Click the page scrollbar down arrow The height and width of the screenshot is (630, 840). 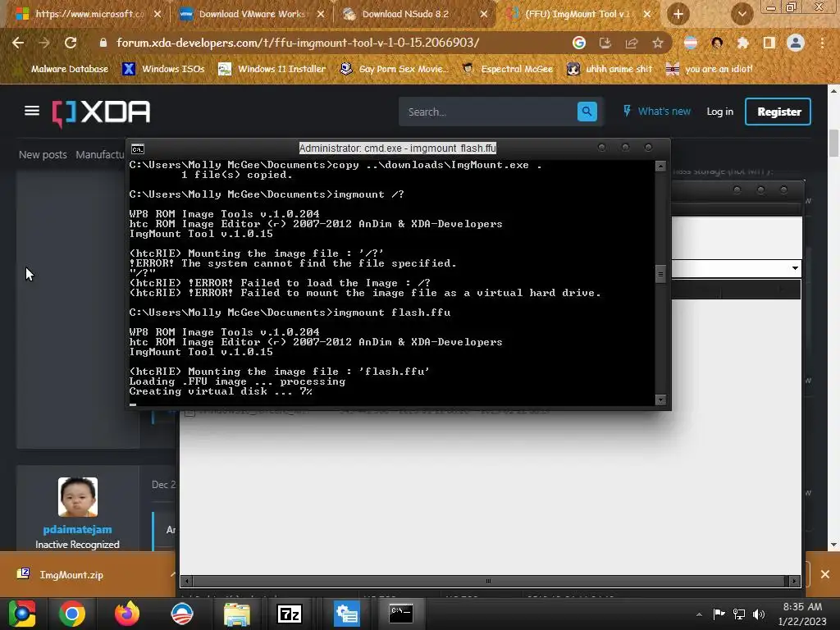coord(833,545)
